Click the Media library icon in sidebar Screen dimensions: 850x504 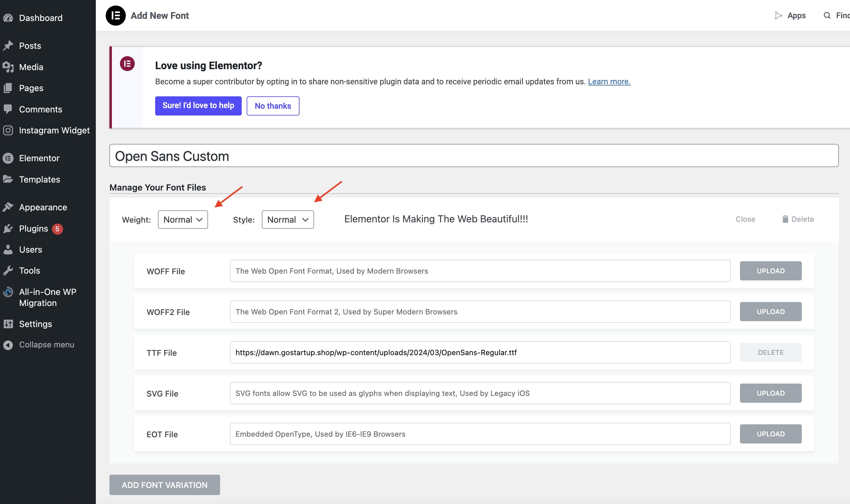tap(8, 67)
